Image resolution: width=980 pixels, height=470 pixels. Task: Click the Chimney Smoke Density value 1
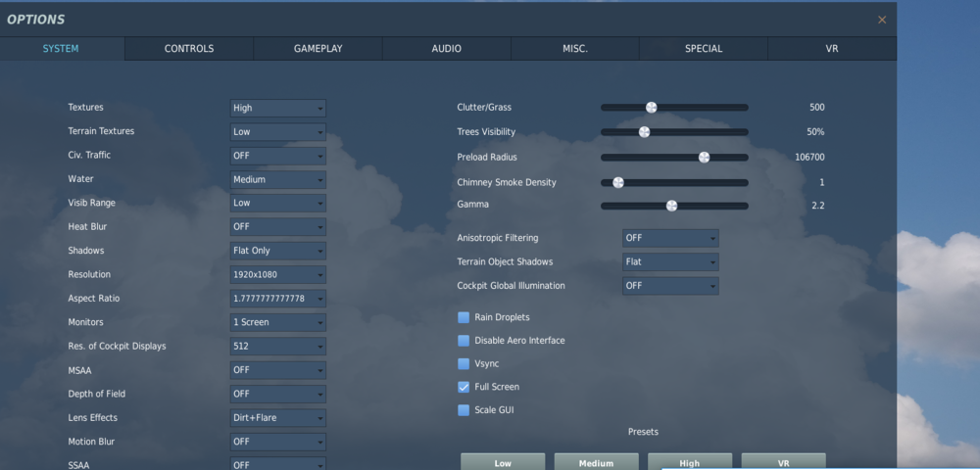(x=822, y=182)
